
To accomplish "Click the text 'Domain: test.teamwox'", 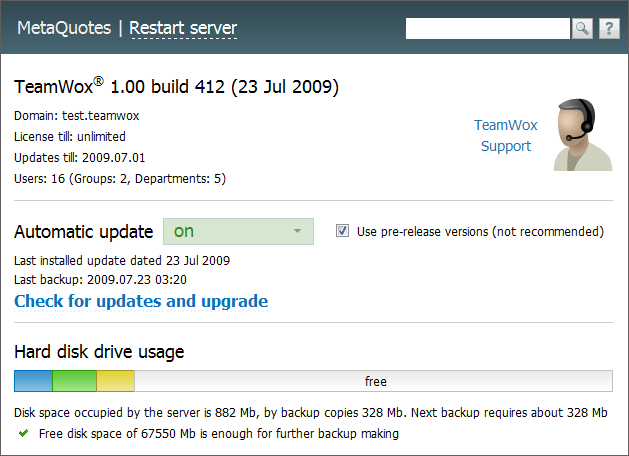I will coord(77,116).
